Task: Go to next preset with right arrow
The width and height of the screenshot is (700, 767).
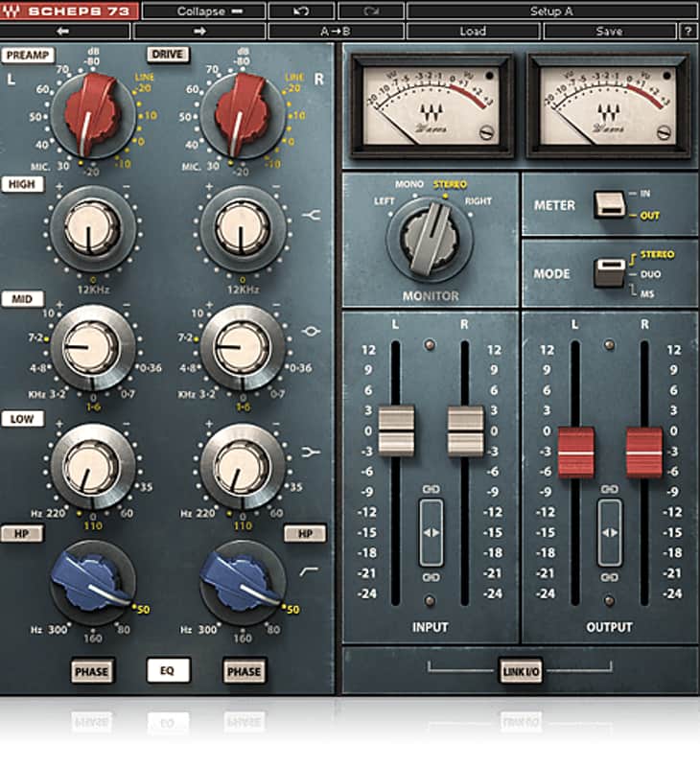Action: pyautogui.click(x=199, y=32)
